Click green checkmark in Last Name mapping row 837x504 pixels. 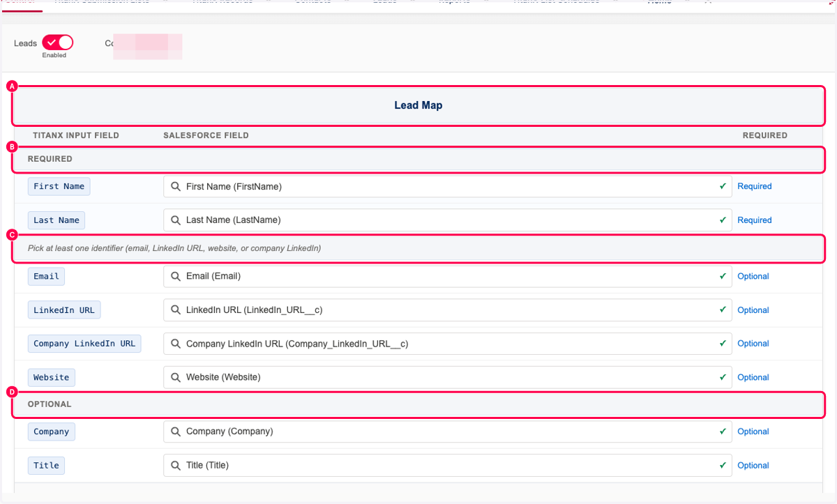click(723, 220)
